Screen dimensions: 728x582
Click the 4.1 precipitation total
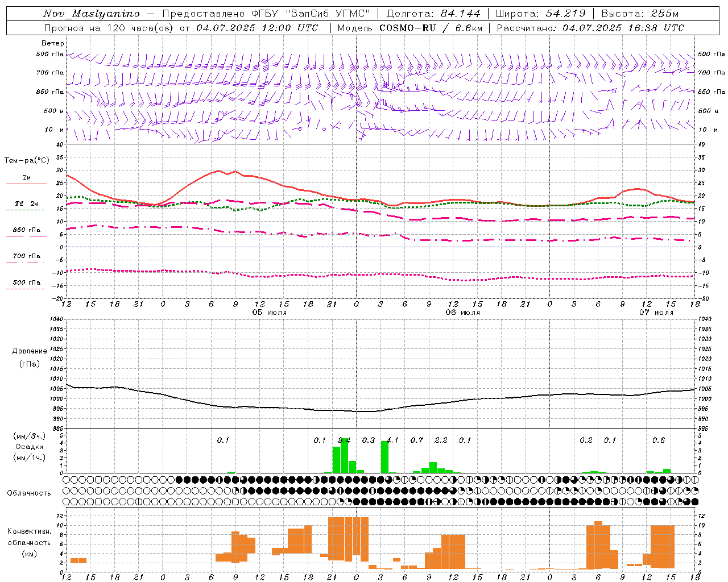pos(392,440)
